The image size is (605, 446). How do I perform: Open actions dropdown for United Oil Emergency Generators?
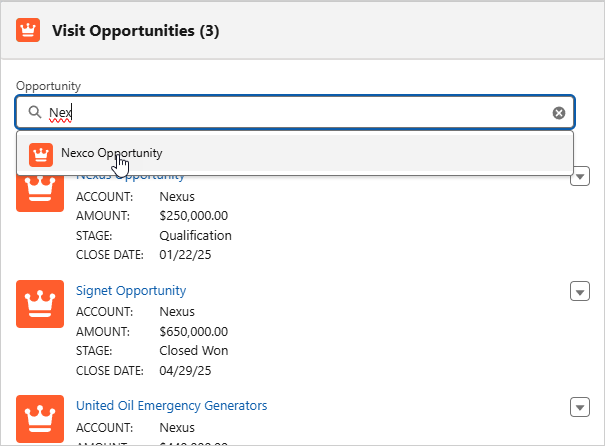click(580, 407)
